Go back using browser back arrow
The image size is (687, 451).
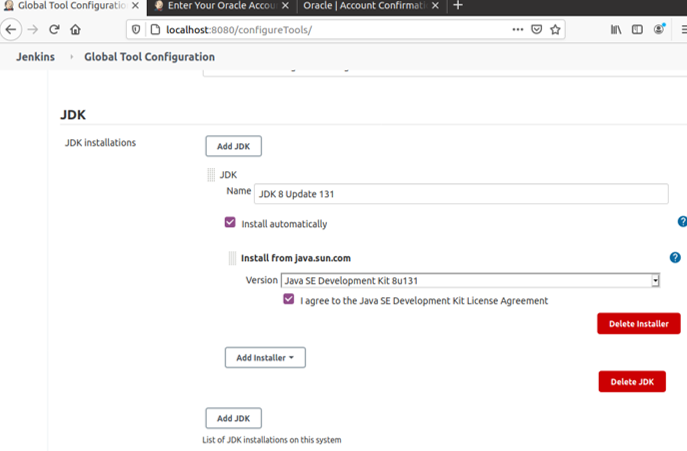(11, 30)
